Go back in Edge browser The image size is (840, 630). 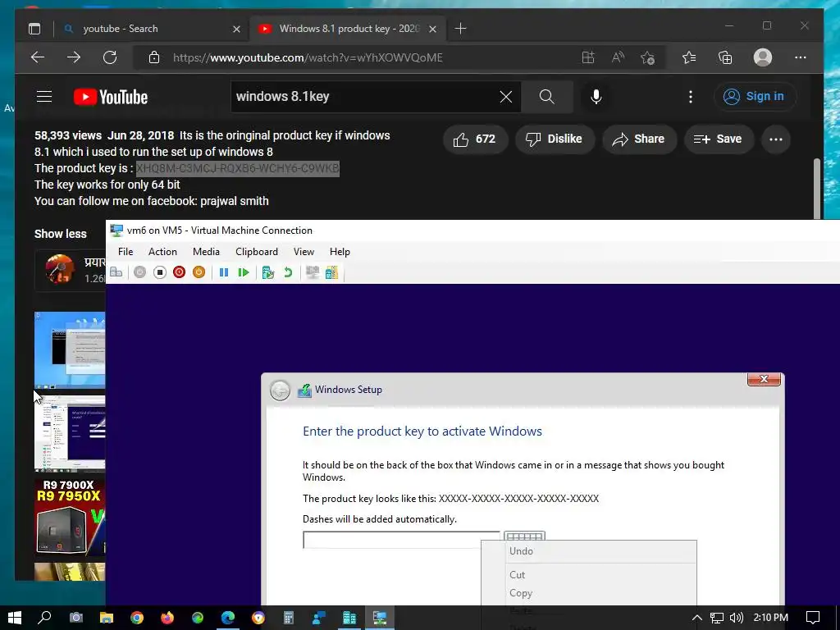coord(38,57)
